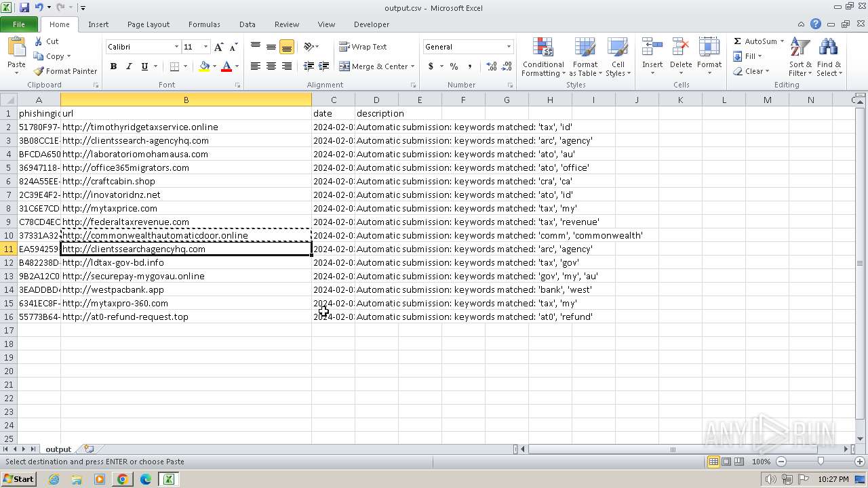Open Format cells menu

(x=709, y=57)
